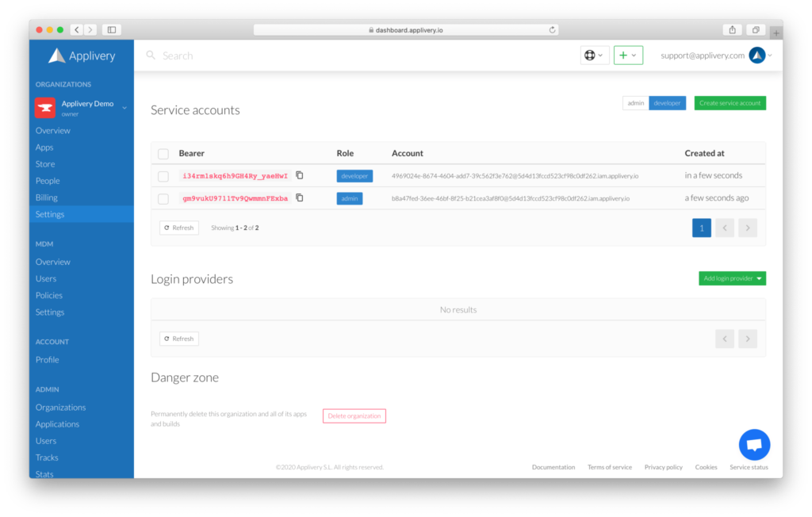
Task: Open People in the sidebar
Action: [48, 180]
